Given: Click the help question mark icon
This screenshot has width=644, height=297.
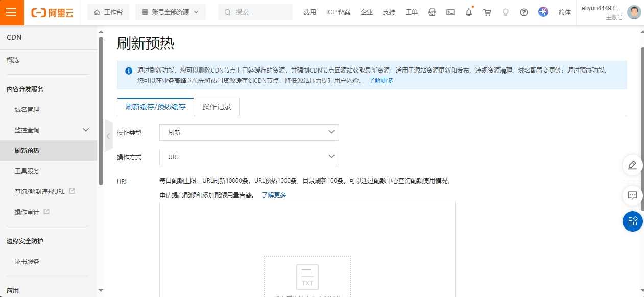Looking at the screenshot, I should tap(523, 12).
